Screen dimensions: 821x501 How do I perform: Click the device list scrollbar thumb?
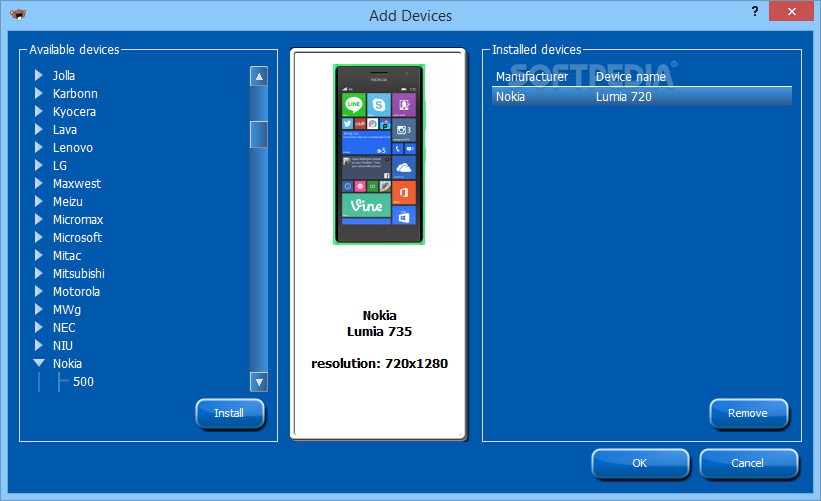click(x=259, y=135)
